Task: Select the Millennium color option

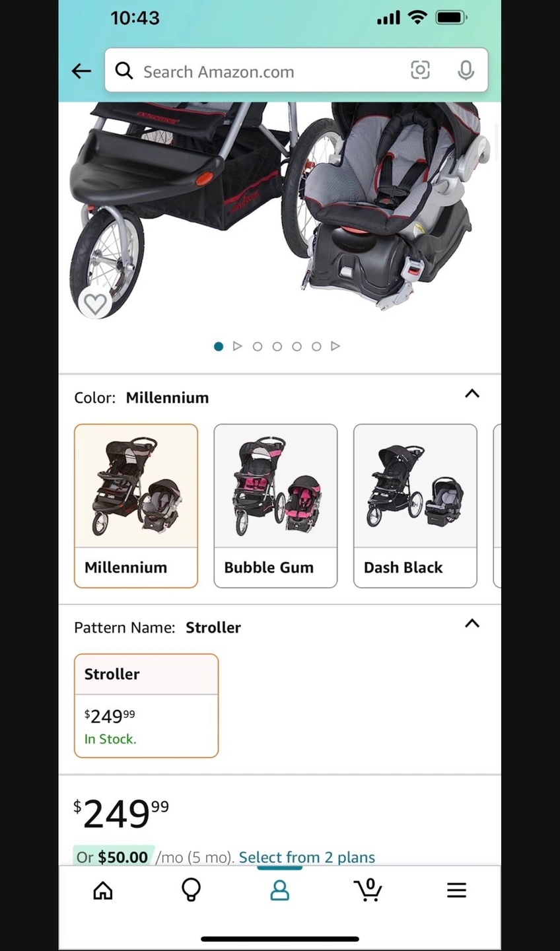Action: (136, 506)
